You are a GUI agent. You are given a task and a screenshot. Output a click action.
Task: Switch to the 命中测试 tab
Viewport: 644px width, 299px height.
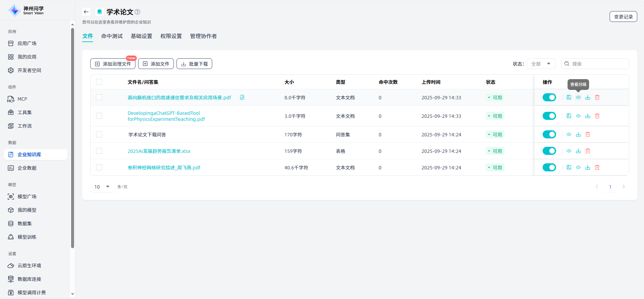(112, 36)
